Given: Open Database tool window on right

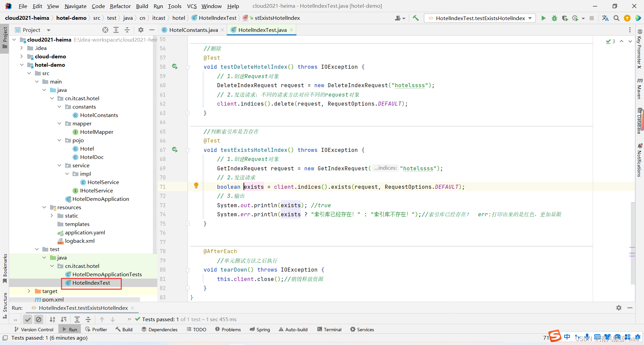Looking at the screenshot, I should pyautogui.click(x=640, y=121).
